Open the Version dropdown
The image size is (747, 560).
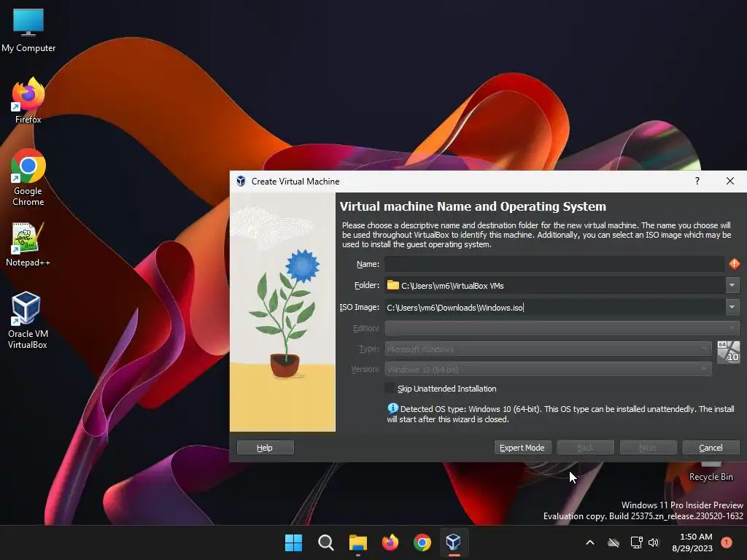point(549,370)
